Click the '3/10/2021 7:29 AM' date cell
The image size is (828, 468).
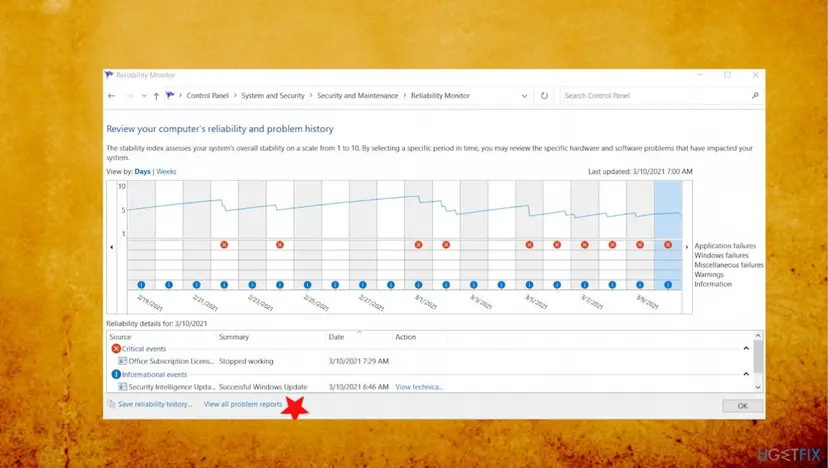click(x=359, y=361)
